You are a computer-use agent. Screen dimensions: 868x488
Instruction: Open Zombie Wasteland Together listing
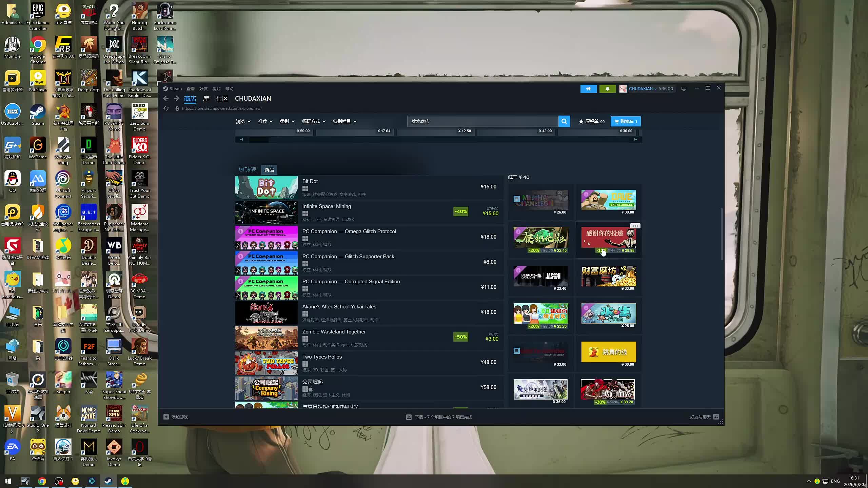point(369,338)
